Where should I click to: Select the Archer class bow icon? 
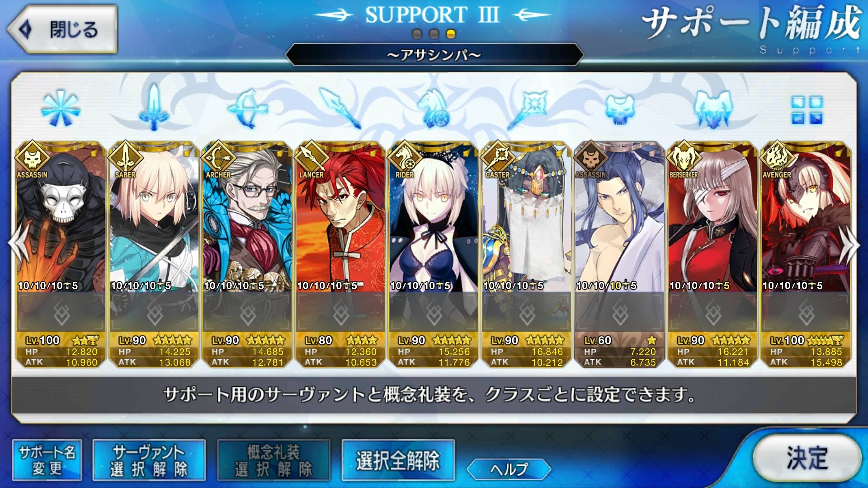point(248,108)
